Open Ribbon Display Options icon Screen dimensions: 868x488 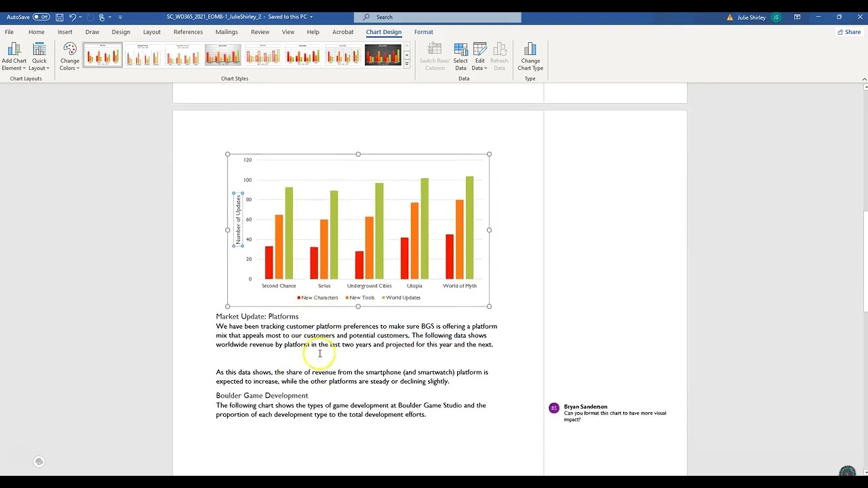tap(797, 17)
